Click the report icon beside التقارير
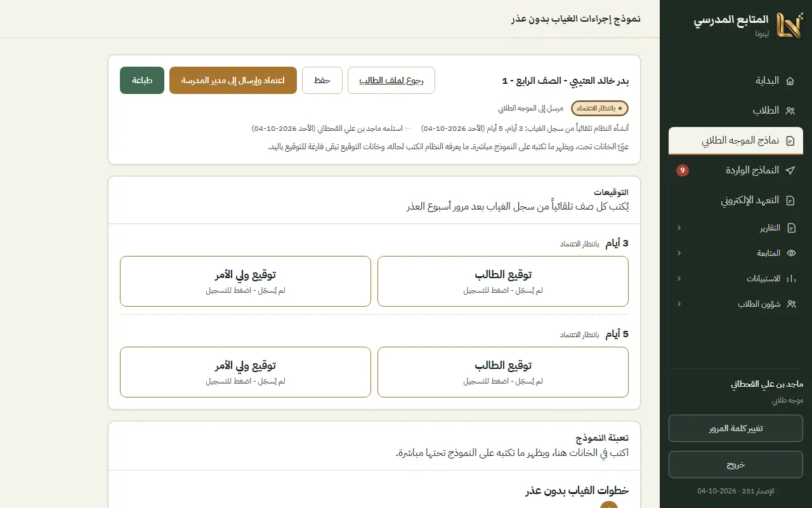This screenshot has height=508, width=812. (791, 228)
